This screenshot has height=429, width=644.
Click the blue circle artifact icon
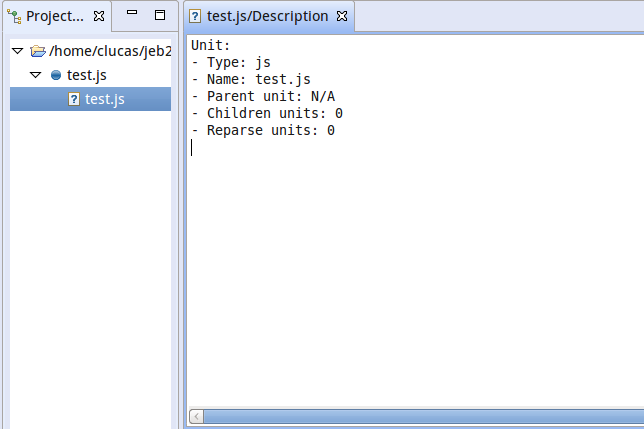click(56, 75)
